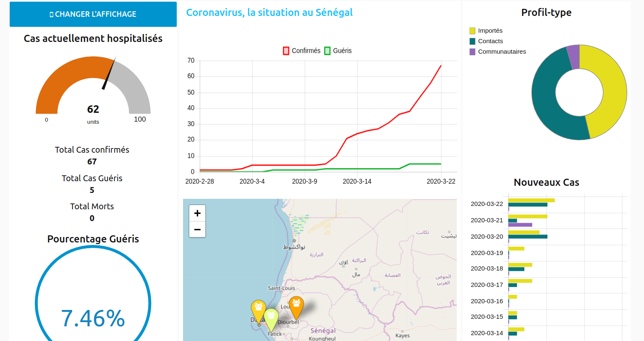Viewport: 644px width, 341px height.
Task: Select the yellow Dakar map marker
Action: coord(259,312)
